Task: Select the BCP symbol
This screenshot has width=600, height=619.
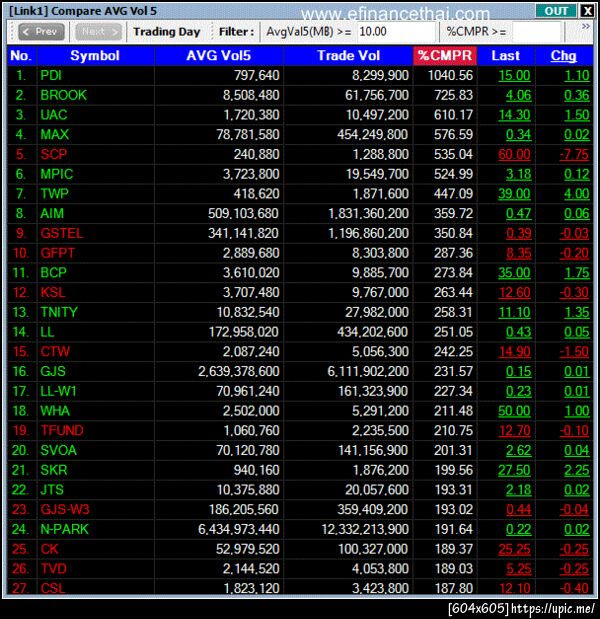Action: [53, 273]
